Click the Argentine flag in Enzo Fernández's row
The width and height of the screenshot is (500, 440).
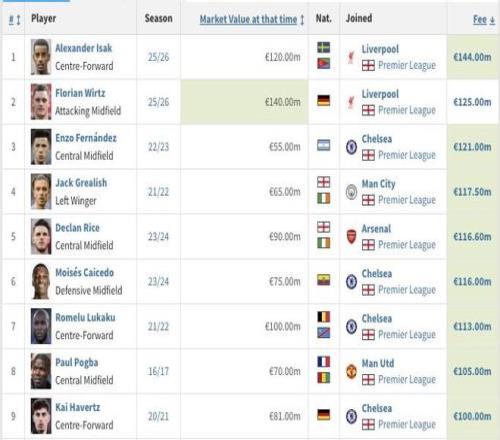tap(324, 145)
